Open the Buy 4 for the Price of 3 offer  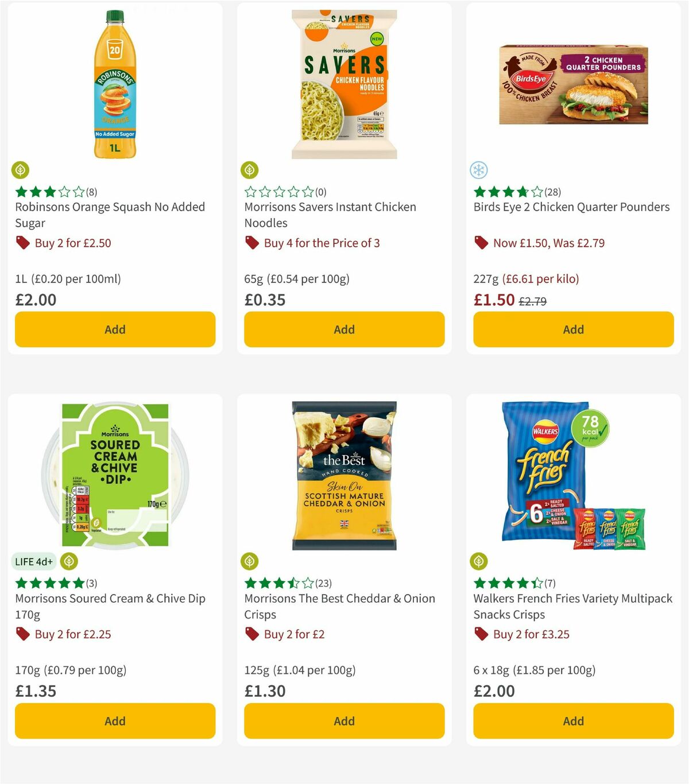(322, 243)
